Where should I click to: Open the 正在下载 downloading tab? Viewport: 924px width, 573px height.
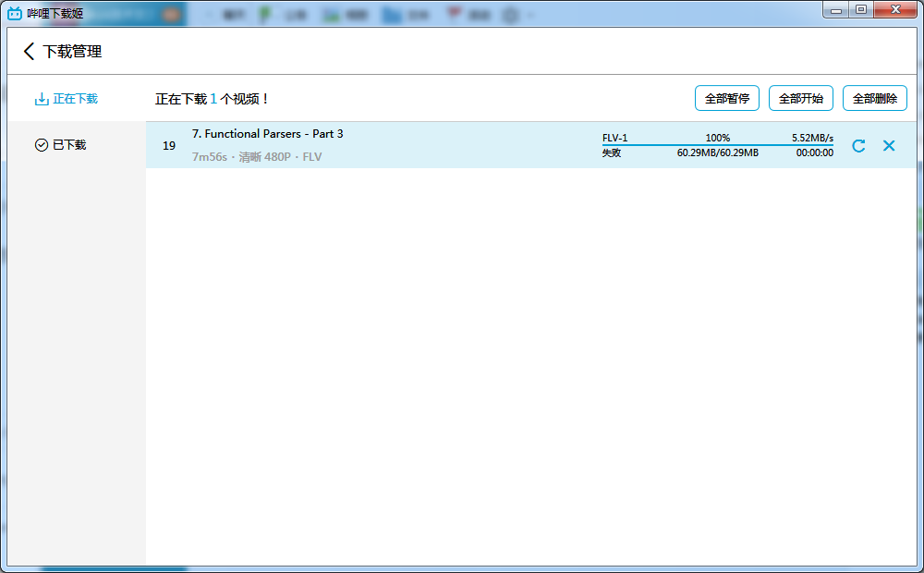tap(67, 99)
